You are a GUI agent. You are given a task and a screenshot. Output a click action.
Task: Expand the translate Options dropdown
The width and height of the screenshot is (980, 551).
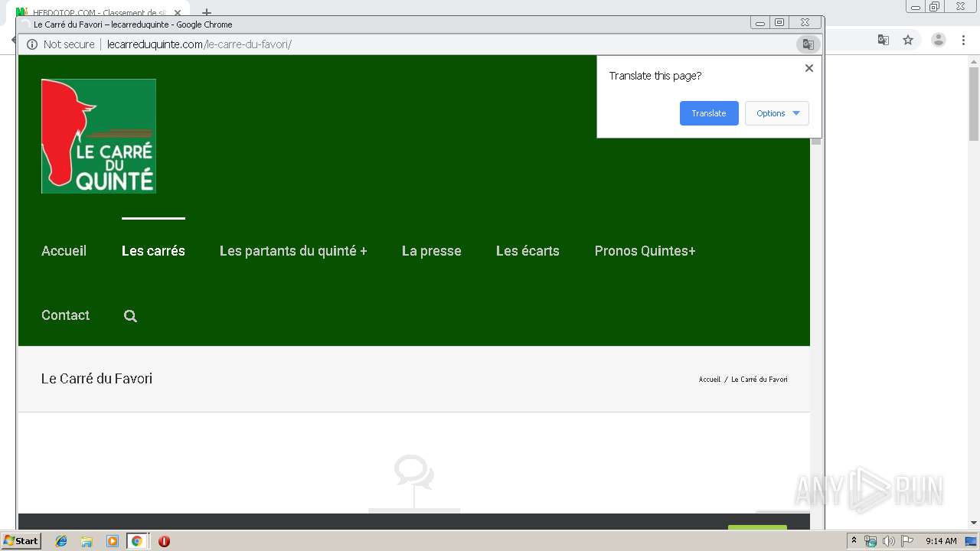pos(777,113)
